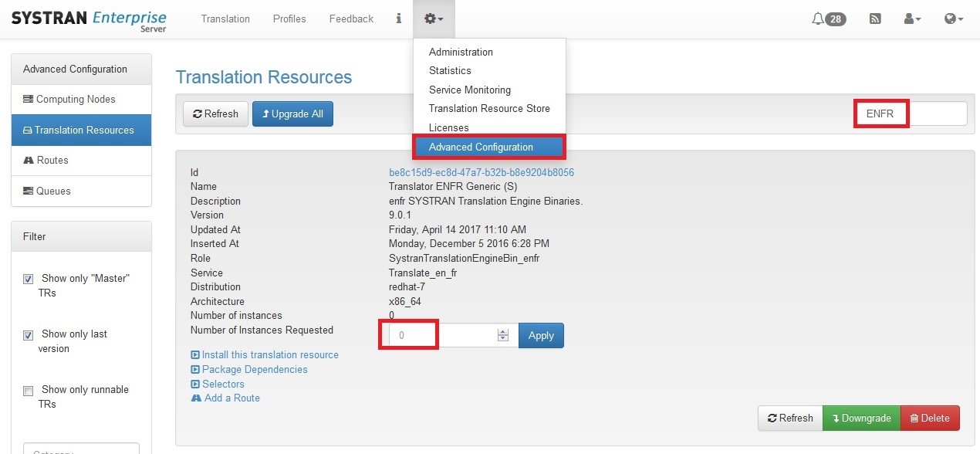Click the top Refresh button

click(x=215, y=113)
